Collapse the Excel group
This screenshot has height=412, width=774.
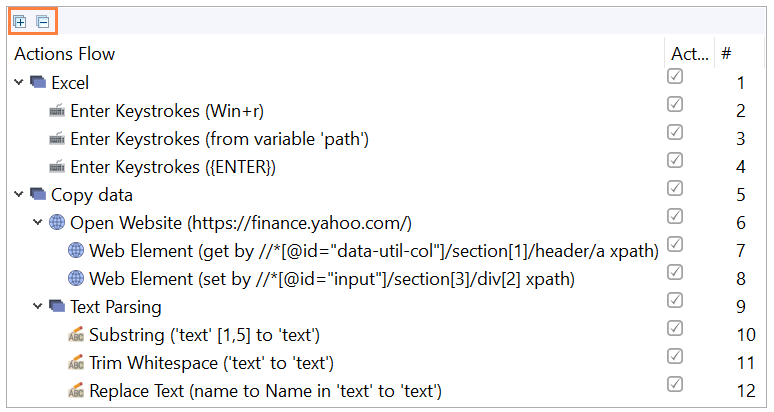point(19,82)
